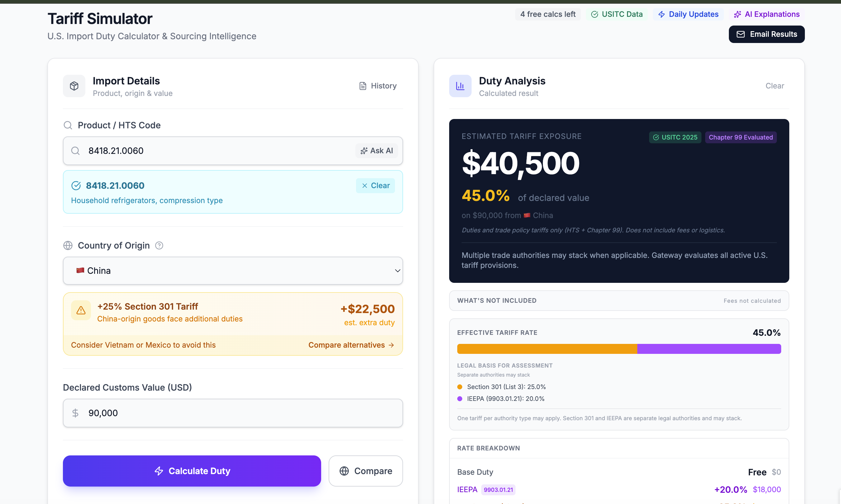Click the Household refrigerators, compression type description

coord(147,200)
